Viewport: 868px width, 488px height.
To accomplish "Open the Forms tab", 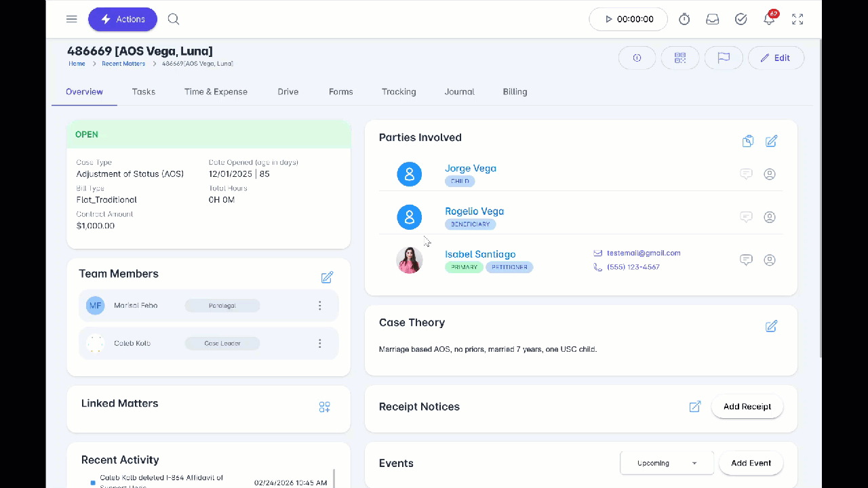I will [x=341, y=91].
